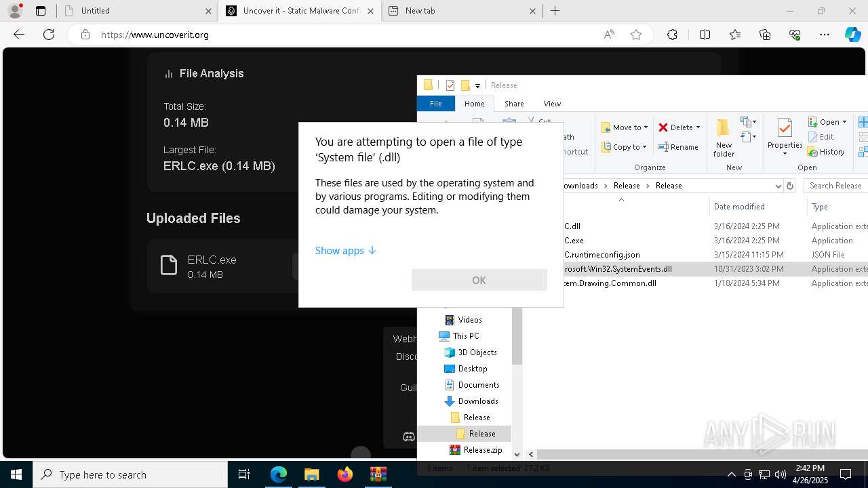Click Rename in Organize group

point(677,147)
